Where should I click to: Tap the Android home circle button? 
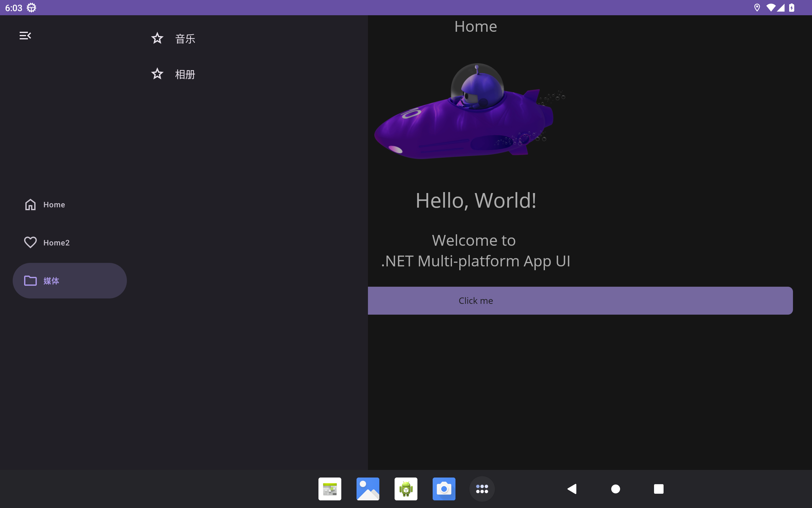pos(615,489)
